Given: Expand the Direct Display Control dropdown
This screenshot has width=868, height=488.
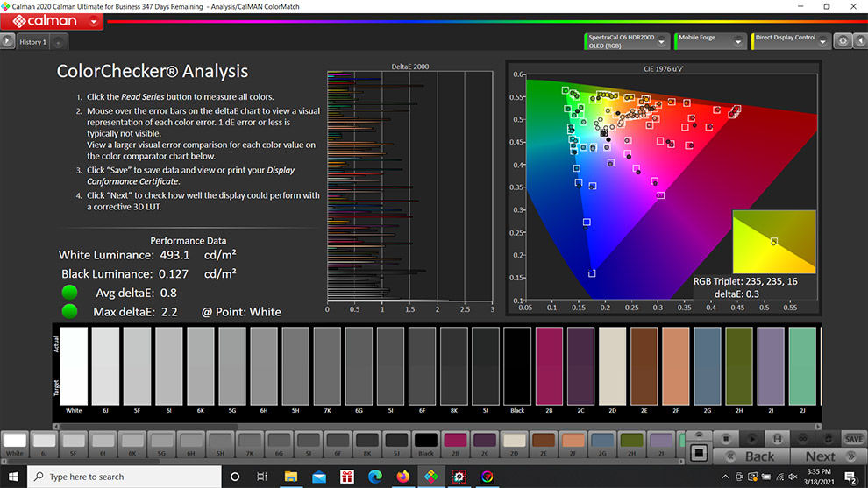Looking at the screenshot, I should (x=823, y=41).
